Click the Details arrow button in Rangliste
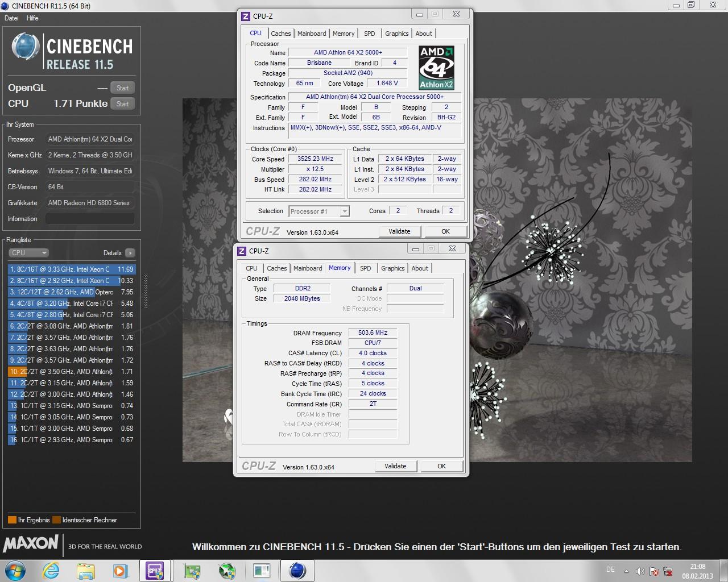Image resolution: width=728 pixels, height=582 pixels. [x=130, y=253]
